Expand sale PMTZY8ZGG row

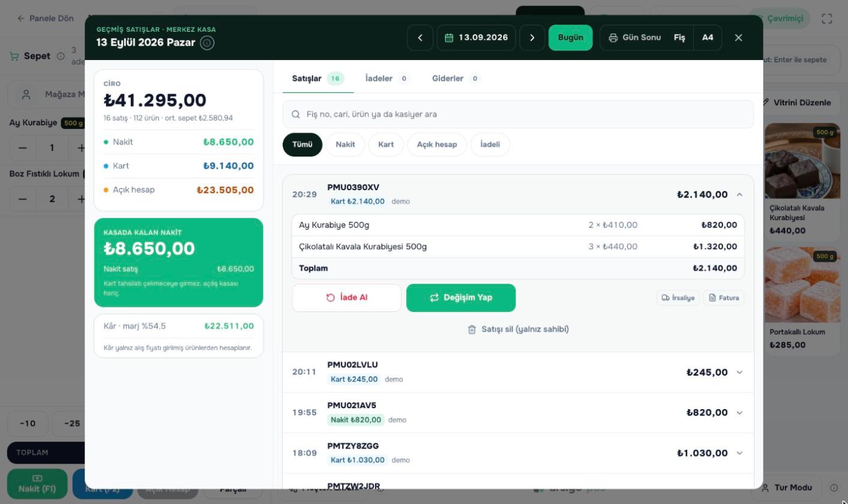pos(518,453)
